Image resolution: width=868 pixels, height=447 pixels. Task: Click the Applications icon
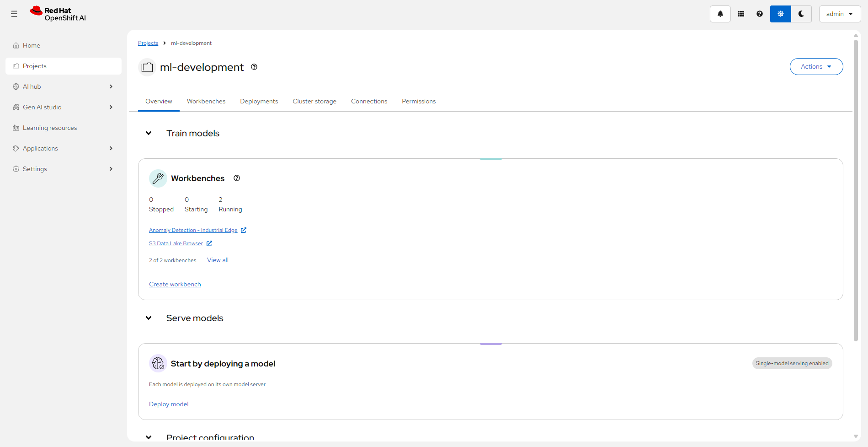tap(16, 148)
